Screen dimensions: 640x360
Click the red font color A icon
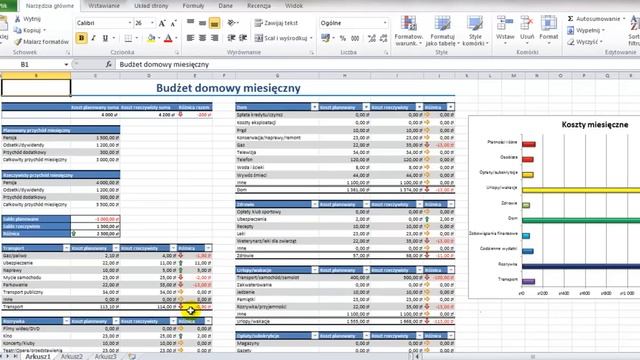click(x=168, y=38)
